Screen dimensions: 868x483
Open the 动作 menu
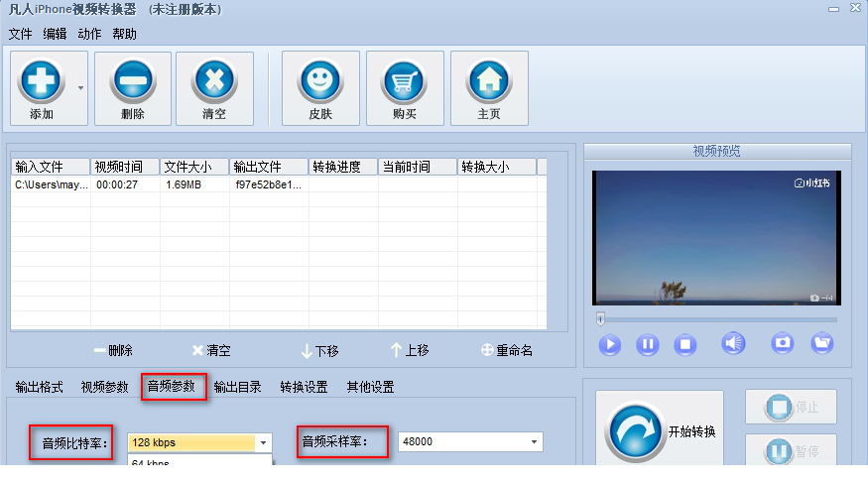point(89,34)
